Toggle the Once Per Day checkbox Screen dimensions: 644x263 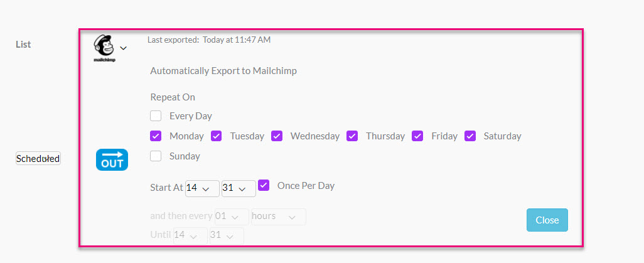point(264,185)
